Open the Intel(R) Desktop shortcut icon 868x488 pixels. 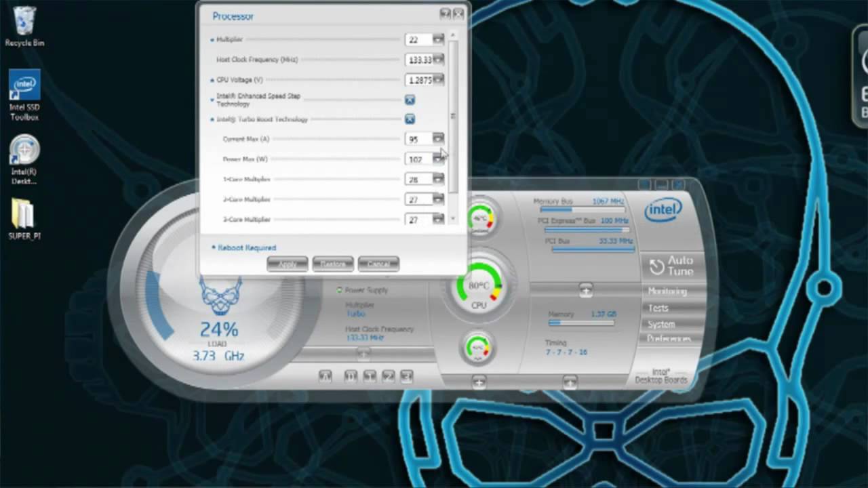click(24, 160)
